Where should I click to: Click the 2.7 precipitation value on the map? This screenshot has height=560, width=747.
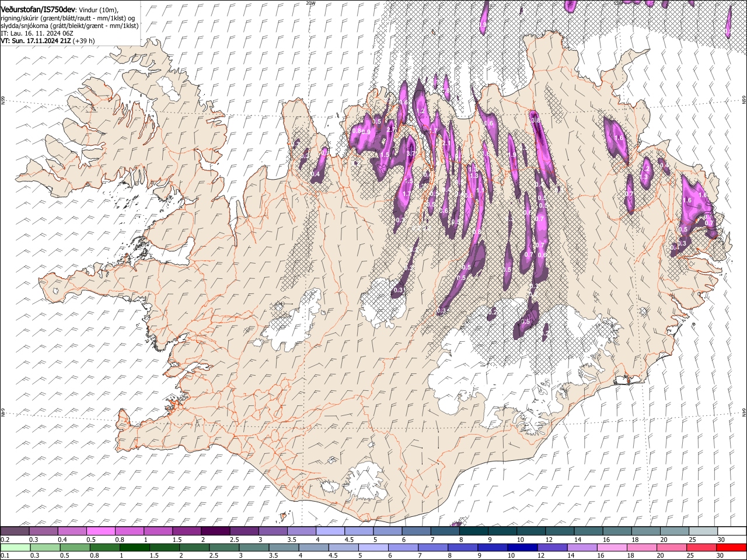[x=391, y=129]
